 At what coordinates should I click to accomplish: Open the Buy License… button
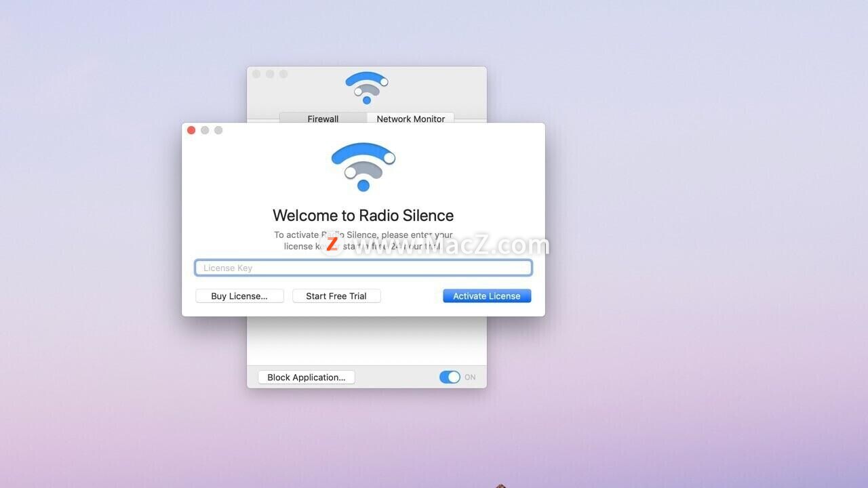pos(239,296)
